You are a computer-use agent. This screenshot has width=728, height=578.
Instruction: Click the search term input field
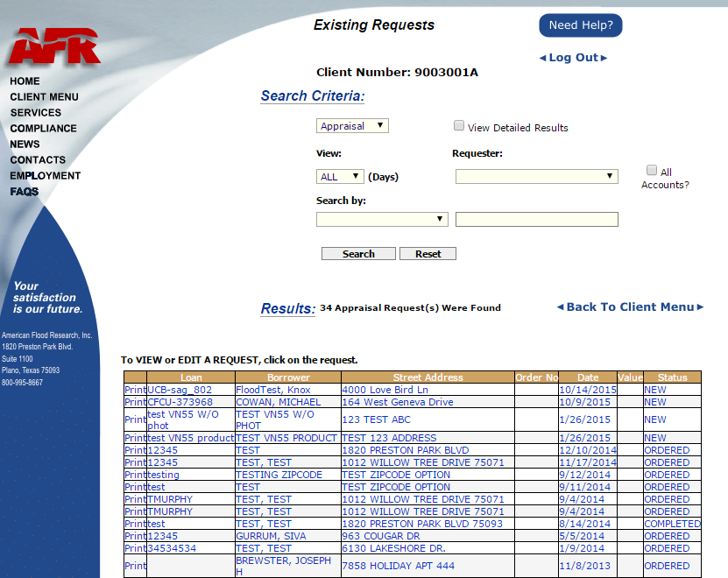(x=536, y=219)
